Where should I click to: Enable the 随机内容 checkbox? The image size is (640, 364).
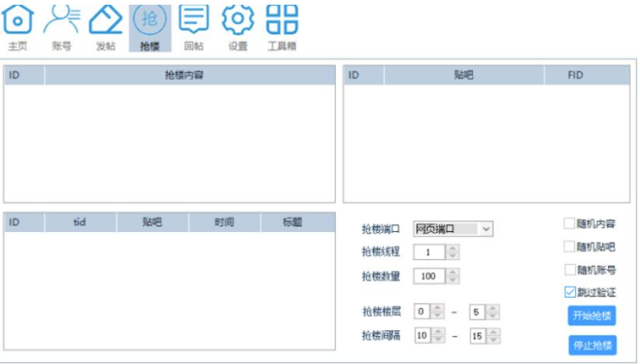coord(570,224)
